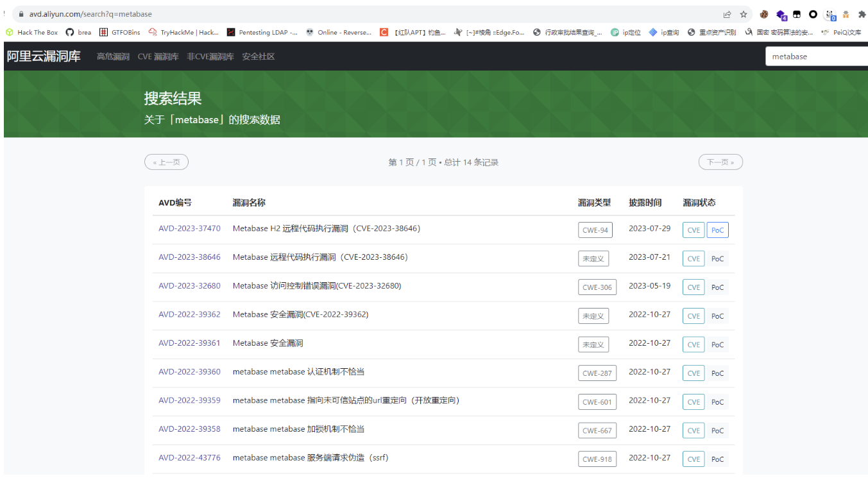Click the 漏洞类型 column header

click(594, 203)
